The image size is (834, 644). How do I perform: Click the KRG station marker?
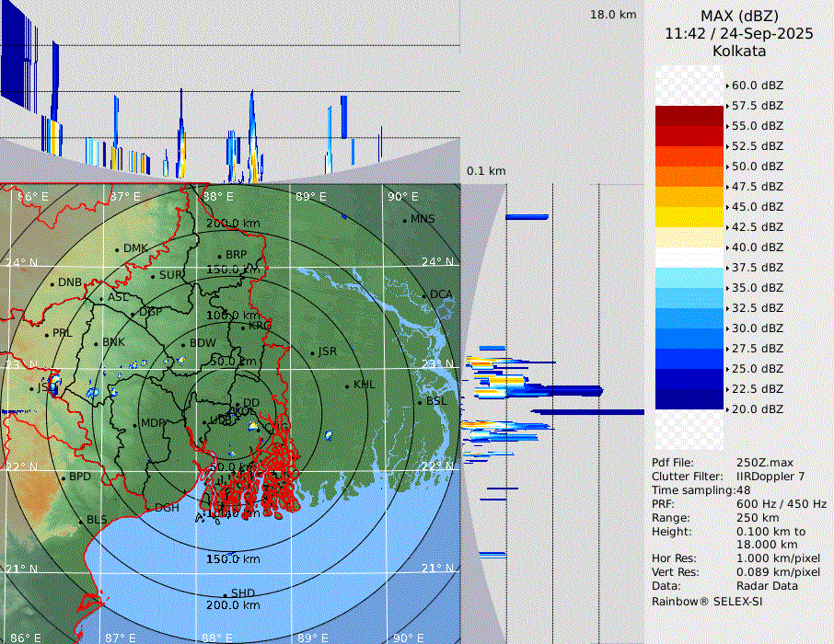pos(242,327)
